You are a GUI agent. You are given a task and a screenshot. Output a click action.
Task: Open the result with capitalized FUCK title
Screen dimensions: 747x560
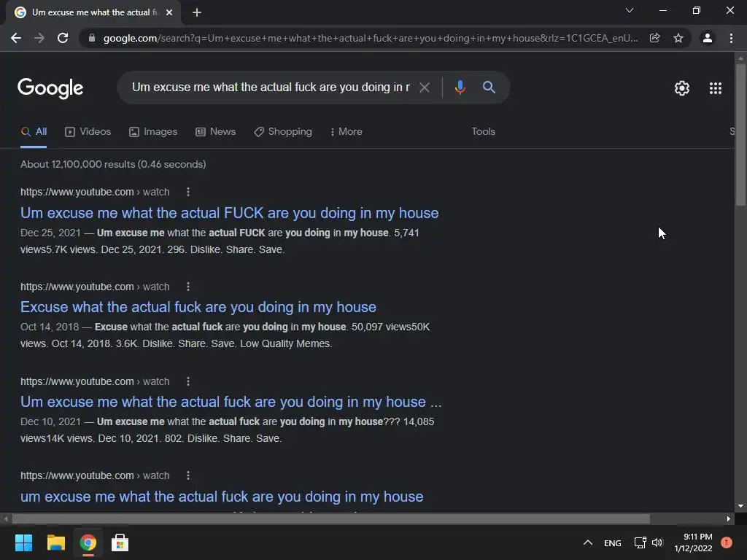[x=229, y=213]
